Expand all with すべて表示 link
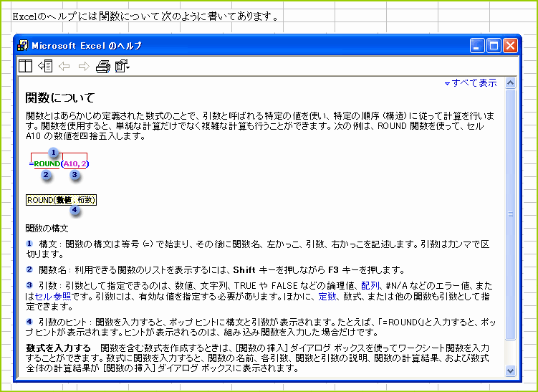This screenshot has height=392, width=538. click(471, 83)
